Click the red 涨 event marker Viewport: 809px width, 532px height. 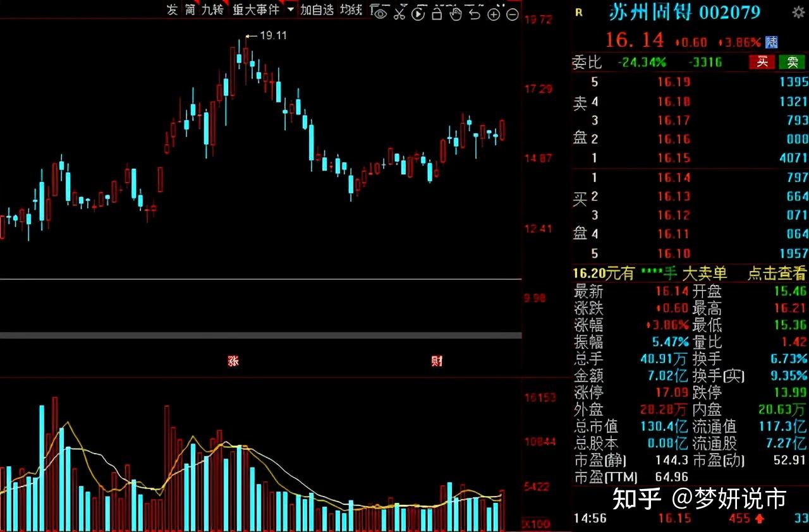(233, 361)
